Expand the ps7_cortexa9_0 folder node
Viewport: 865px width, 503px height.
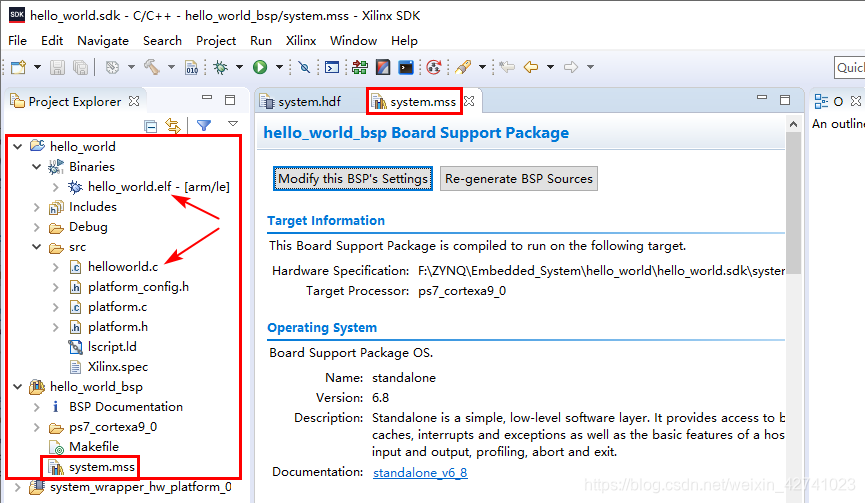point(36,427)
